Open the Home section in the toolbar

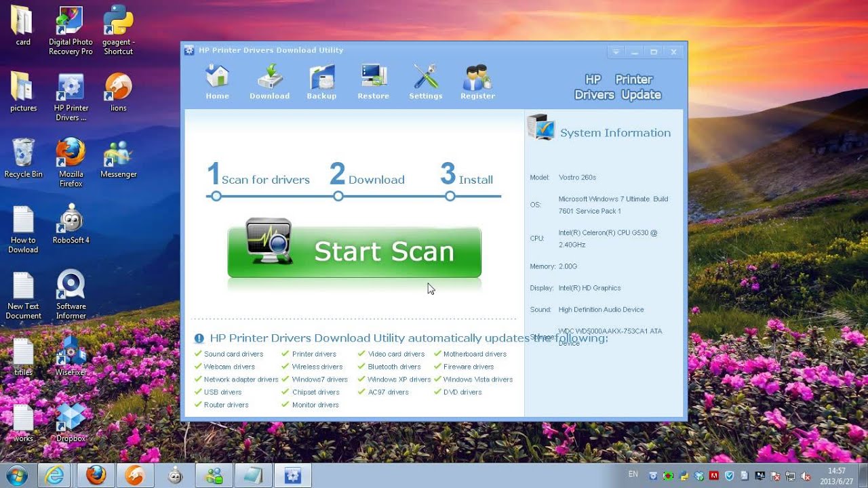coord(217,83)
